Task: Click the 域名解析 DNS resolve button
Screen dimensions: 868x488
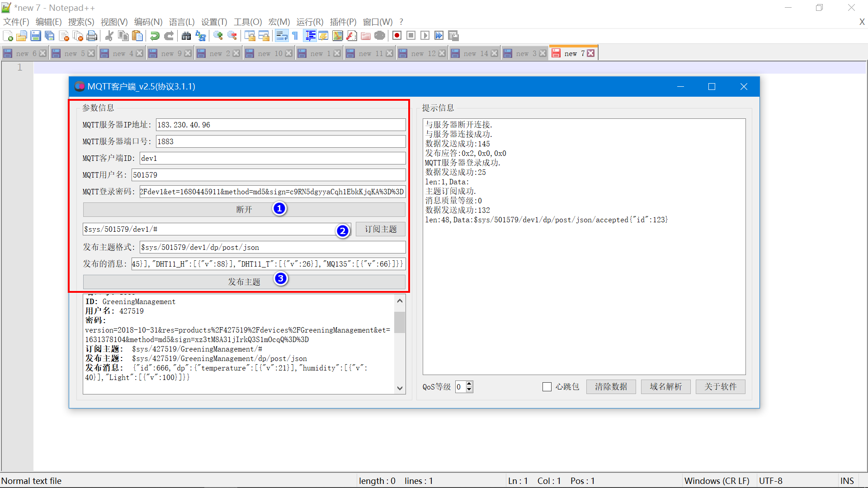Action: point(665,387)
